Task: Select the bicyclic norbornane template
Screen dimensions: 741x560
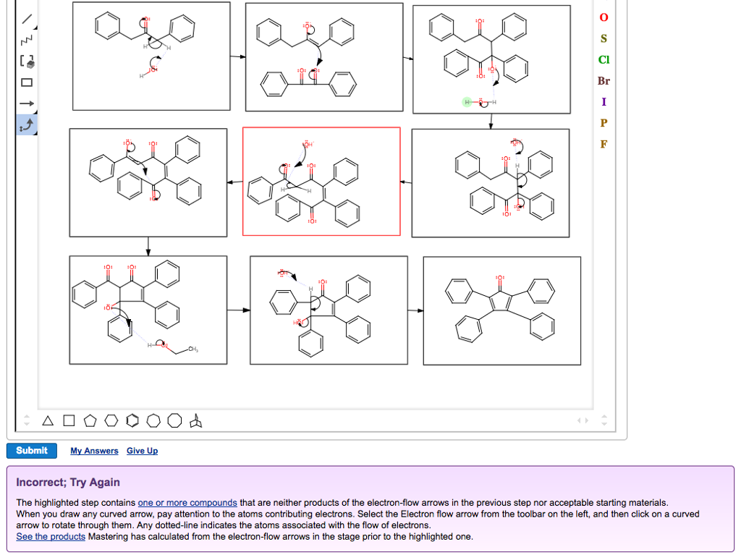Action: [x=196, y=420]
